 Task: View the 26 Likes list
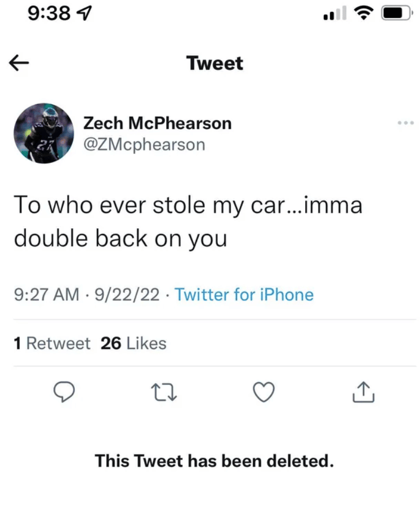133,343
